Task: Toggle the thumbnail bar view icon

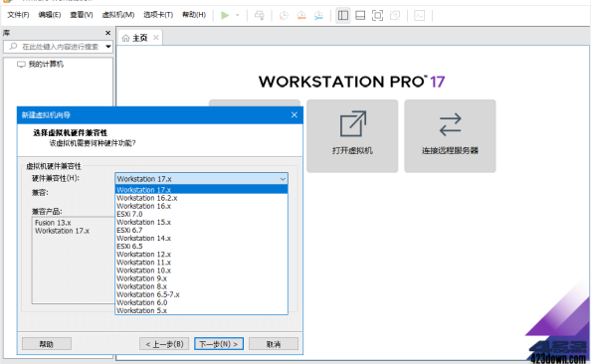Action: [360, 15]
